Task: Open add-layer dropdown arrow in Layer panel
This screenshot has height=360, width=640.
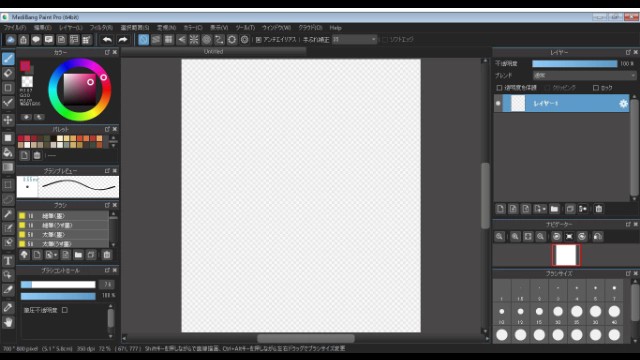Action: coord(544,209)
